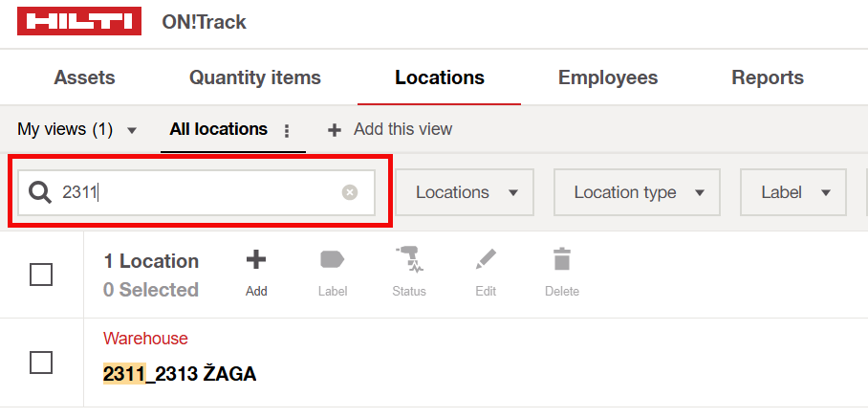Go to the Quantity items tab
Screen dimensions: 868x418
click(x=255, y=78)
